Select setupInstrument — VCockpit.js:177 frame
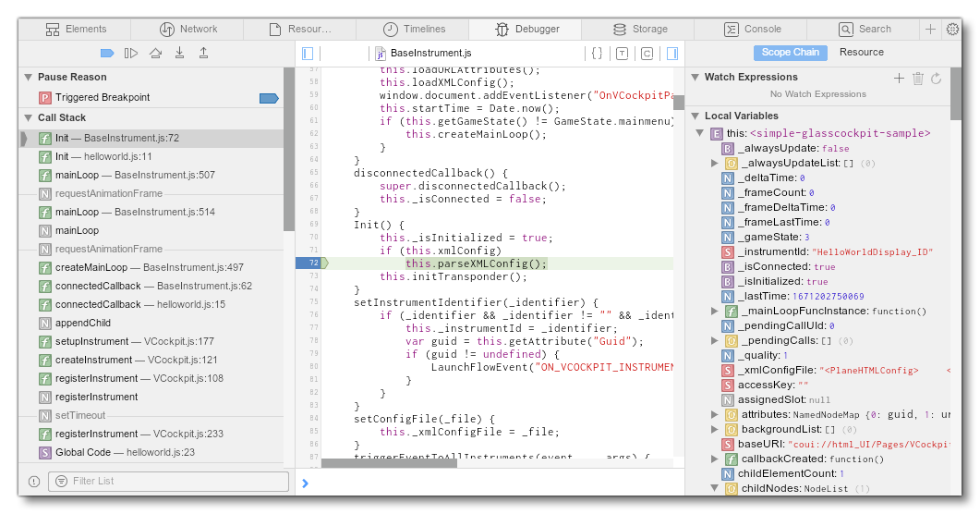The width and height of the screenshot is (980, 514). click(x=151, y=341)
